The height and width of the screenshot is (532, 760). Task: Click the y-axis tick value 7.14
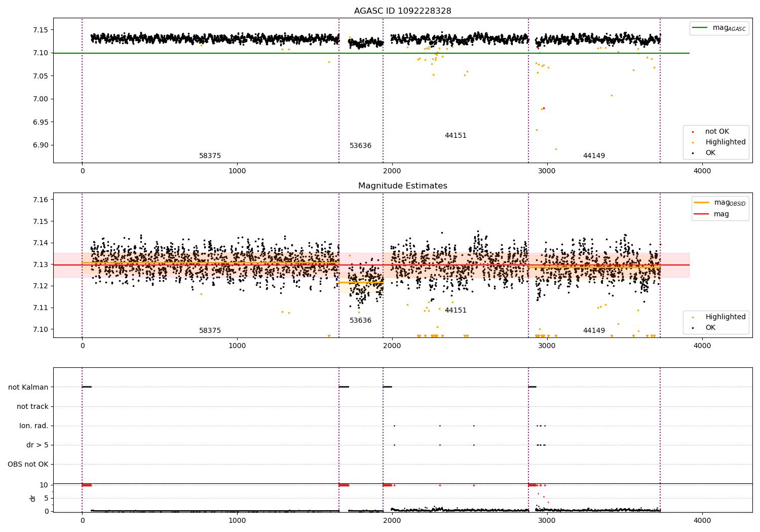[x=40, y=243]
